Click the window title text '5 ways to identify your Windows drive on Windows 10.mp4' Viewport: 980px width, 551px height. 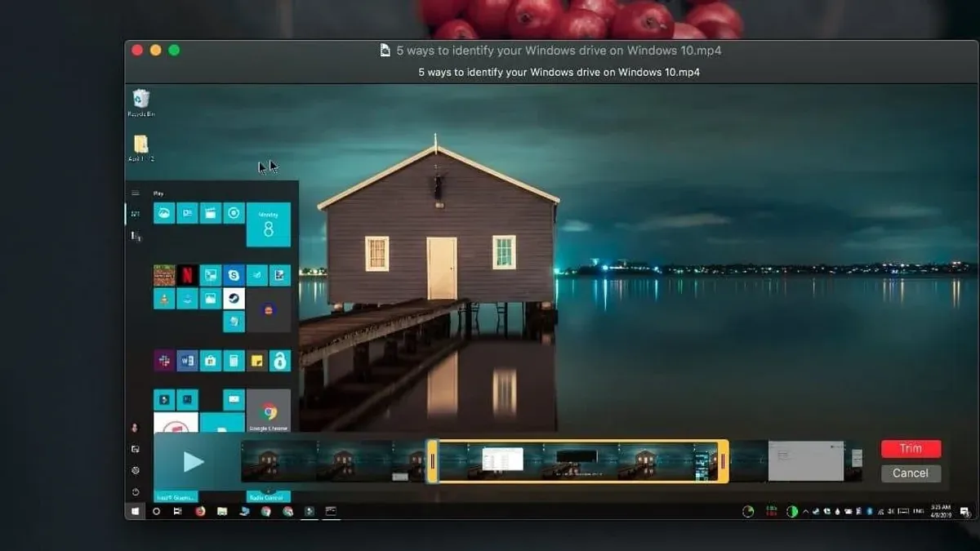[559, 51]
